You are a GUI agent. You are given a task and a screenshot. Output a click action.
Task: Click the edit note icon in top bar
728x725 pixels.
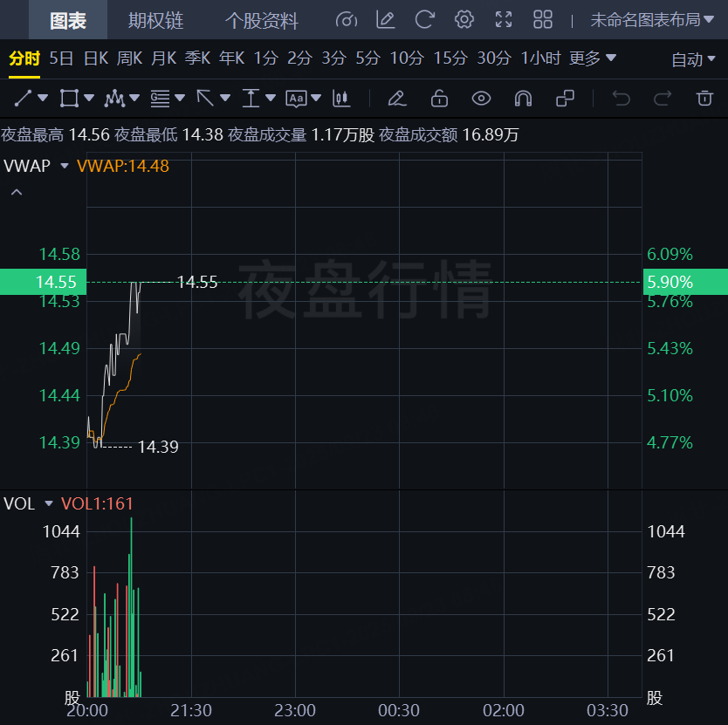pos(385,20)
